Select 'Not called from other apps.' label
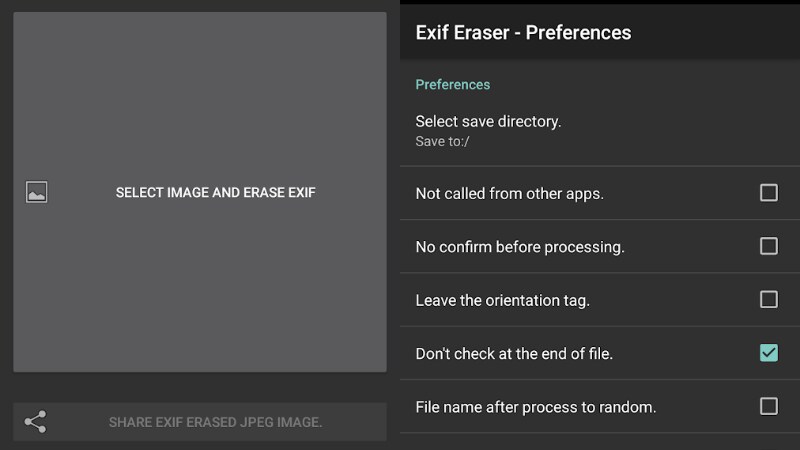The height and width of the screenshot is (450, 800). pyautogui.click(x=509, y=193)
